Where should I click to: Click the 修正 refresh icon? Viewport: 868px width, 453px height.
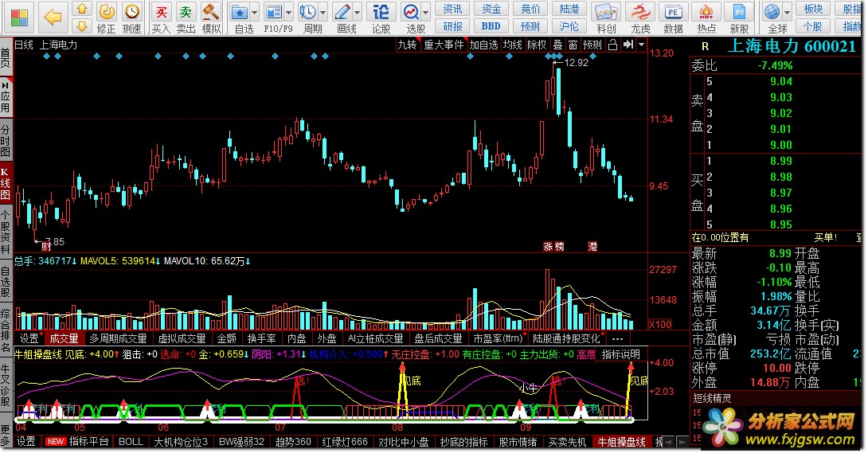coord(106,12)
